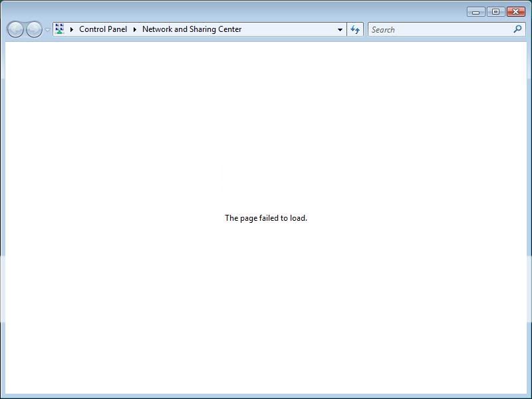Refresh the page with the Refresh button

coord(355,29)
